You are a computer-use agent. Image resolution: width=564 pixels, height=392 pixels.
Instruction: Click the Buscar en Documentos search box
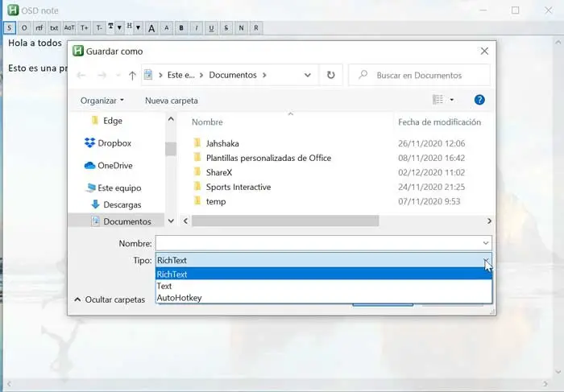[x=420, y=75]
